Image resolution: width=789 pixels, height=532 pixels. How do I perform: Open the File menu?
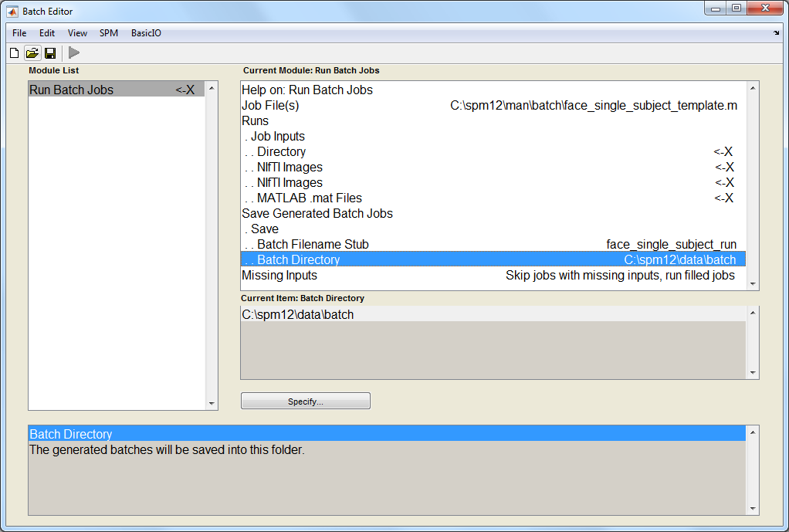pyautogui.click(x=19, y=33)
